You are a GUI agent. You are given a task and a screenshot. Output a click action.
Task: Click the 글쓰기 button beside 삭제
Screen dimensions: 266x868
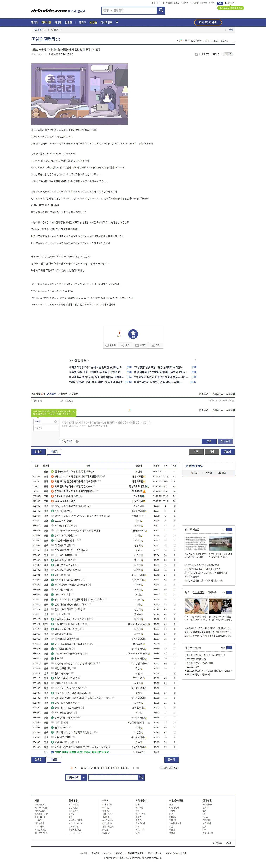(228, 451)
